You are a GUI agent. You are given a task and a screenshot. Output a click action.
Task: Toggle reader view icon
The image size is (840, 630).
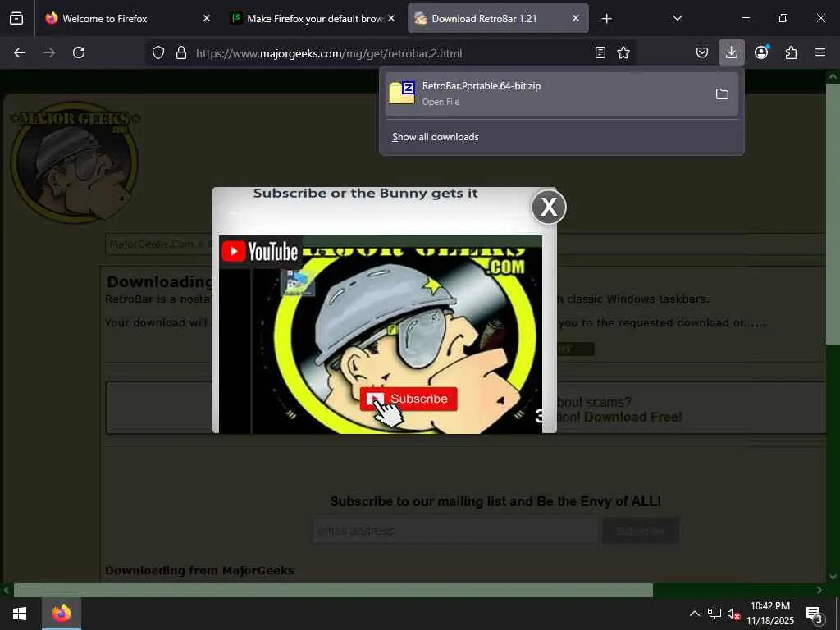600,52
